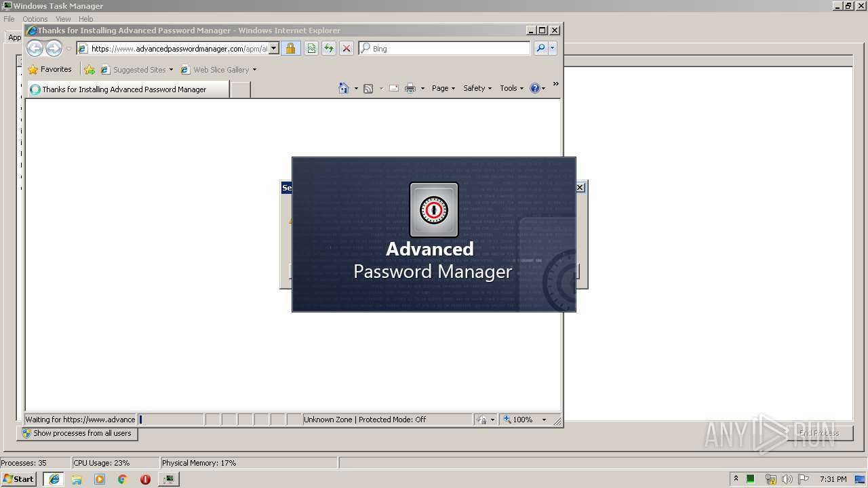Open Windows Media Player taskbar icon

coord(100,479)
